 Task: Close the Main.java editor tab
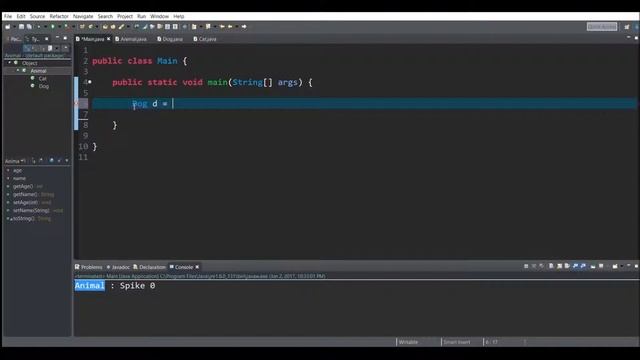click(109, 39)
